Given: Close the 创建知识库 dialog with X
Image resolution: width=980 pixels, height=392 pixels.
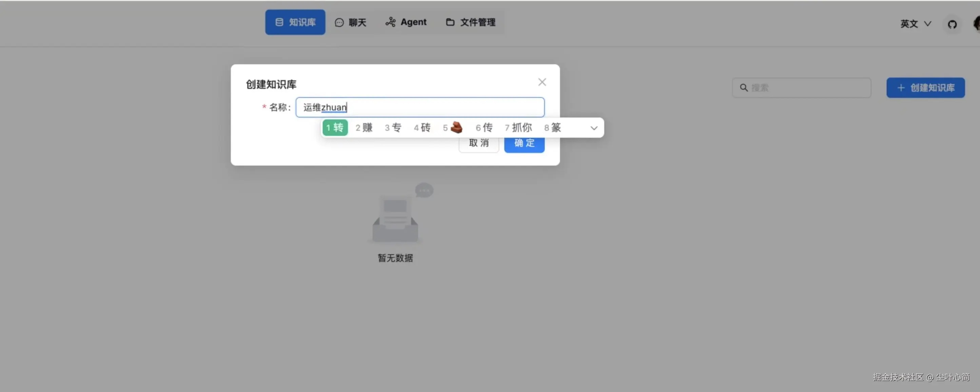Looking at the screenshot, I should coord(542,82).
